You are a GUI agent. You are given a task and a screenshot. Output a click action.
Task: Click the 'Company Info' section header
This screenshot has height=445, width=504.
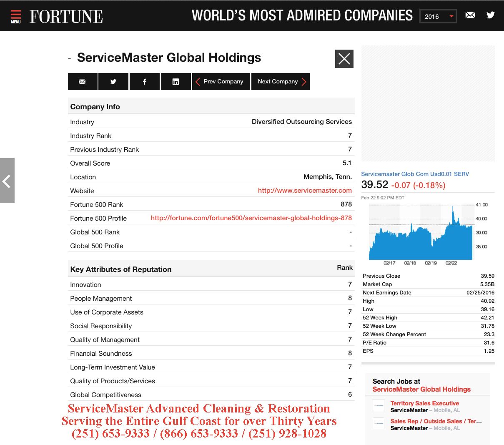click(95, 107)
